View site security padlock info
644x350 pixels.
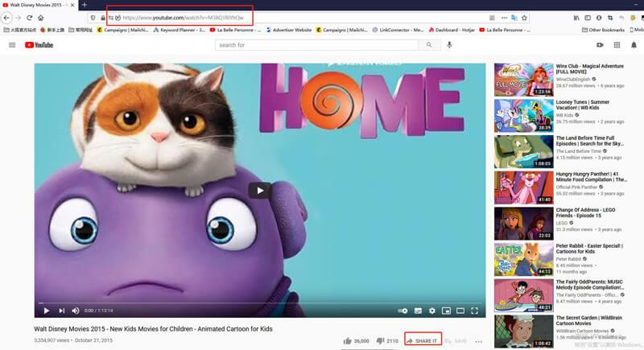[103, 18]
